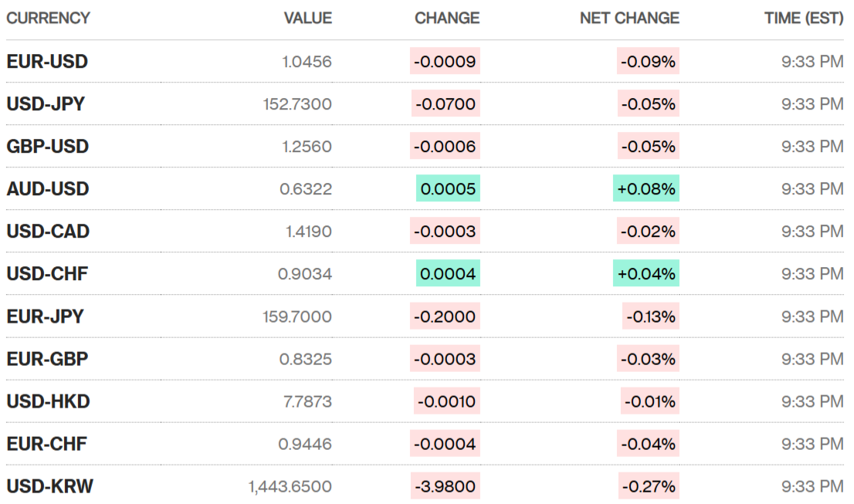Select the EUR-GBP currency pair

click(47, 359)
